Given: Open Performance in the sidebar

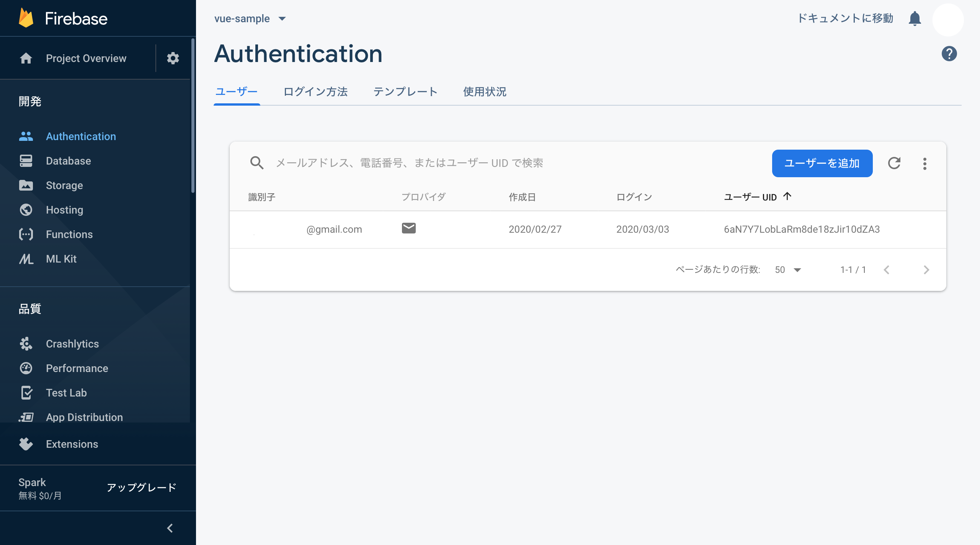Looking at the screenshot, I should click(x=77, y=368).
